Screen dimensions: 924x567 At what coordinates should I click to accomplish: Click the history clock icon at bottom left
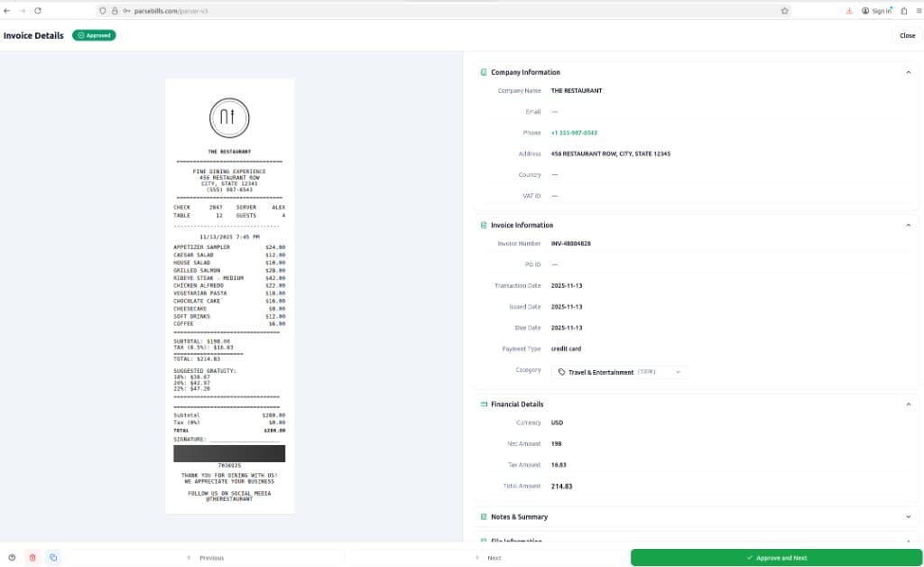(13, 557)
